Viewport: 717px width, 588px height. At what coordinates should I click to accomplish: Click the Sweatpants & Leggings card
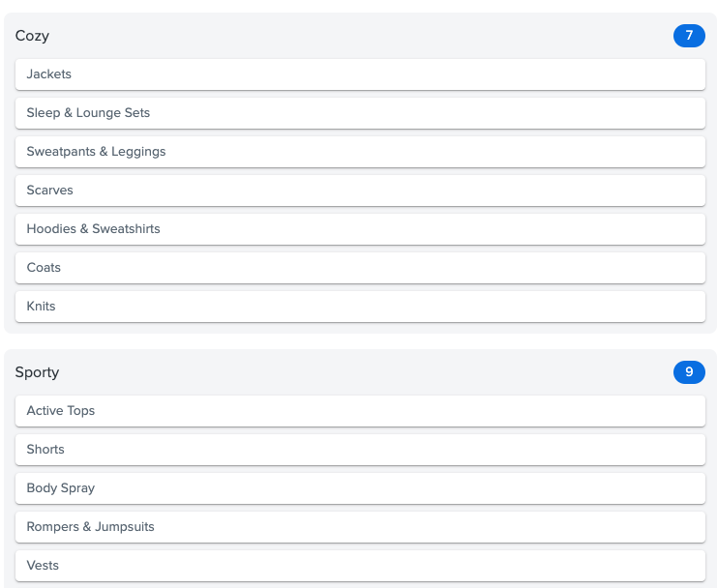[360, 152]
